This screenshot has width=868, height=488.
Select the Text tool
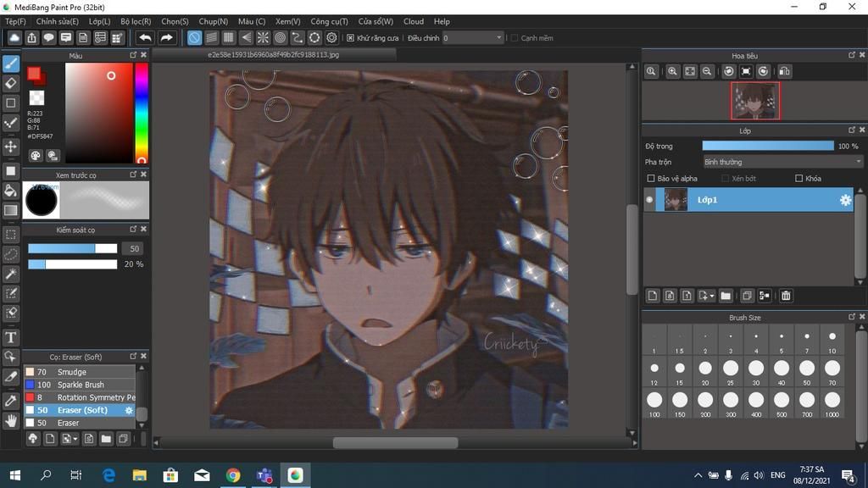(x=10, y=337)
